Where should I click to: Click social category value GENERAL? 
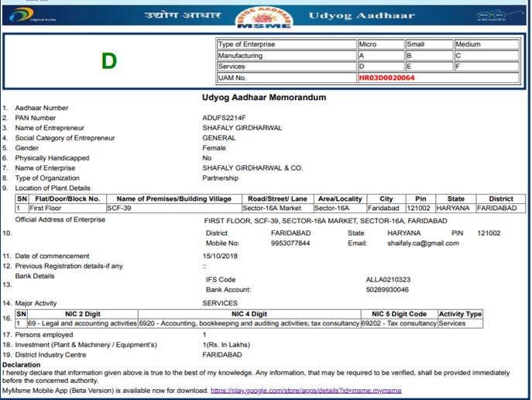click(219, 138)
